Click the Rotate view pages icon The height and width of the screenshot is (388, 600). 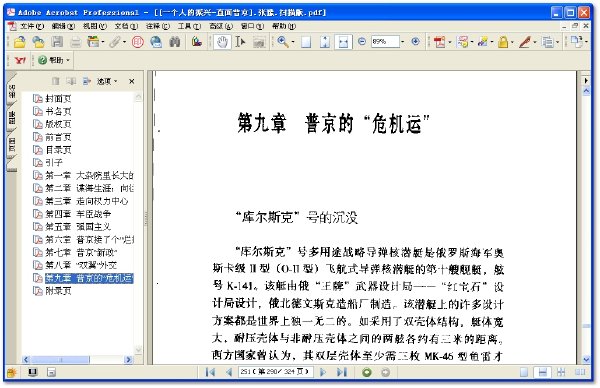[x=576, y=41]
